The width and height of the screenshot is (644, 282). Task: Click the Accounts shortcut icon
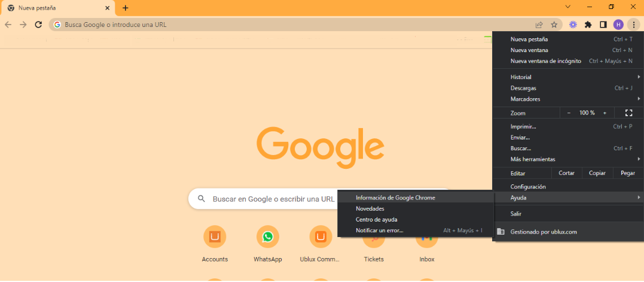tap(215, 236)
